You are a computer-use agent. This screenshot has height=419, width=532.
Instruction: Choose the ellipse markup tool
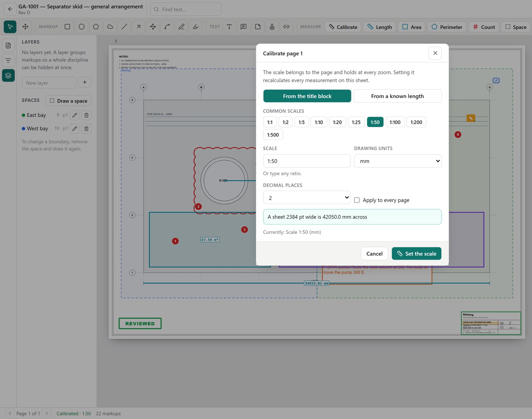tap(81, 27)
